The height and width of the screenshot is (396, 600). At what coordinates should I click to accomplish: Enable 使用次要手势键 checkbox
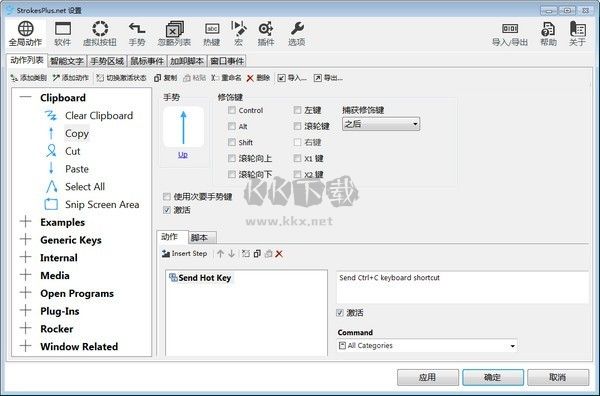(166, 197)
